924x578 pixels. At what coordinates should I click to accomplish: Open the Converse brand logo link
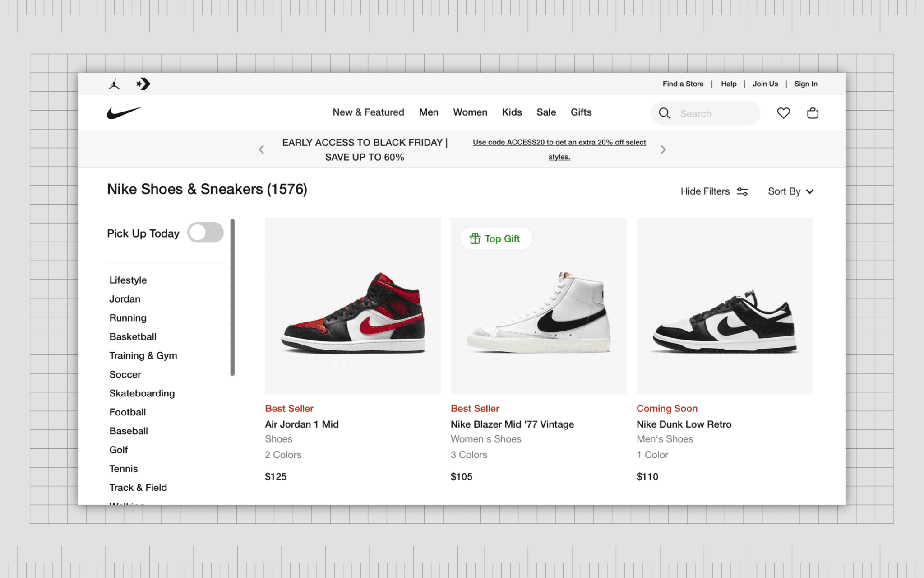coord(143,84)
